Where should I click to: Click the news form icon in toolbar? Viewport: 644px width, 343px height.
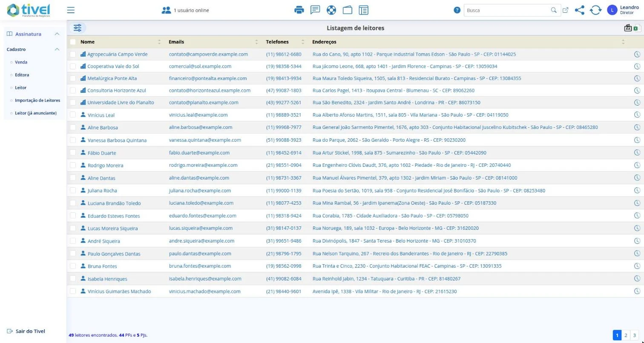pos(363,10)
